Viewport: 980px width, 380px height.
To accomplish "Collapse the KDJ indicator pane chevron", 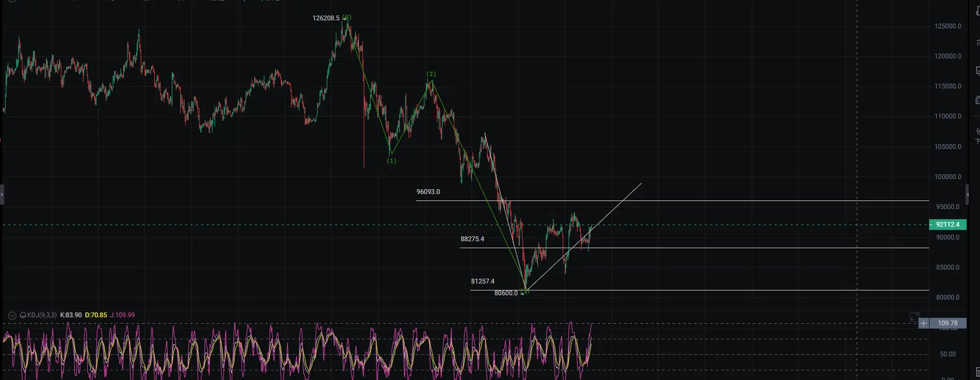I will (x=12, y=316).
